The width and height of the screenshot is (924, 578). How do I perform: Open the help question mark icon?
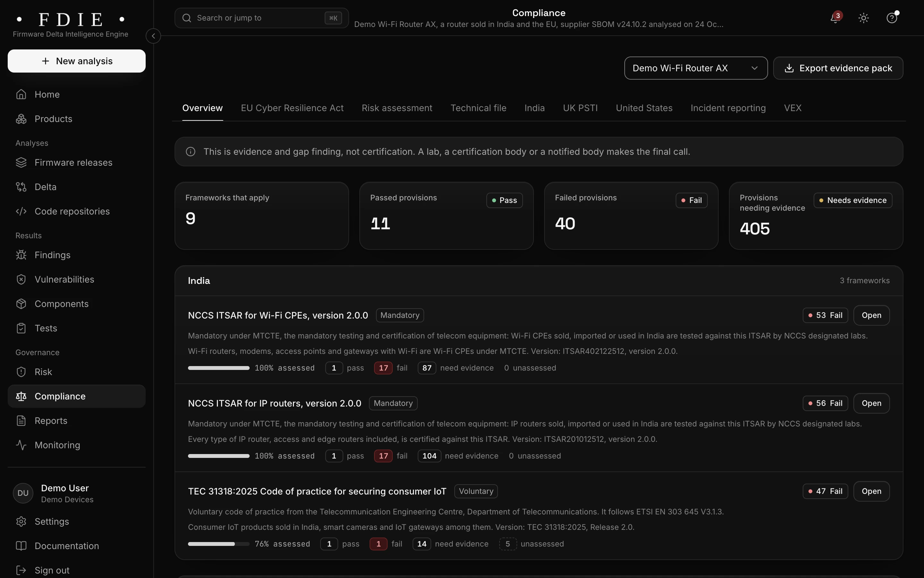892,18
